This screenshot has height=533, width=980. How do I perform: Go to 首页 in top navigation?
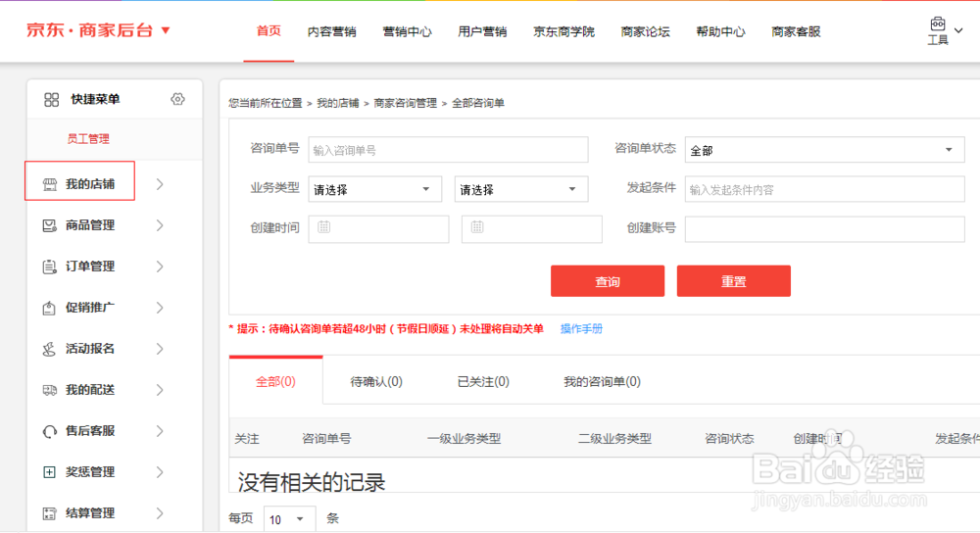tap(269, 30)
